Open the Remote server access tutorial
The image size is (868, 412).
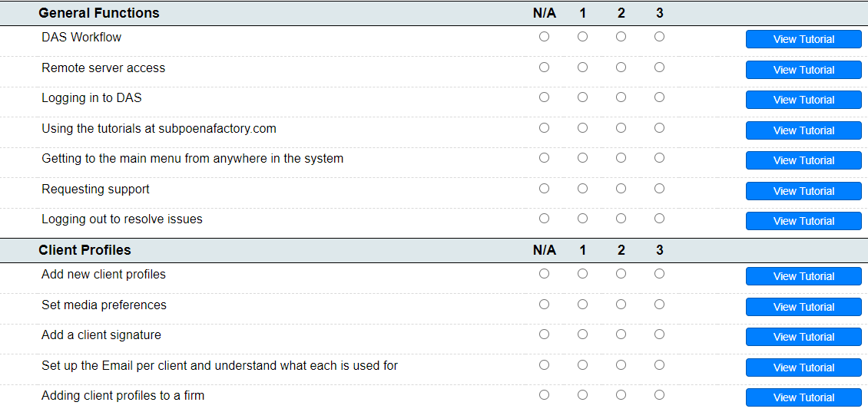[x=803, y=70]
